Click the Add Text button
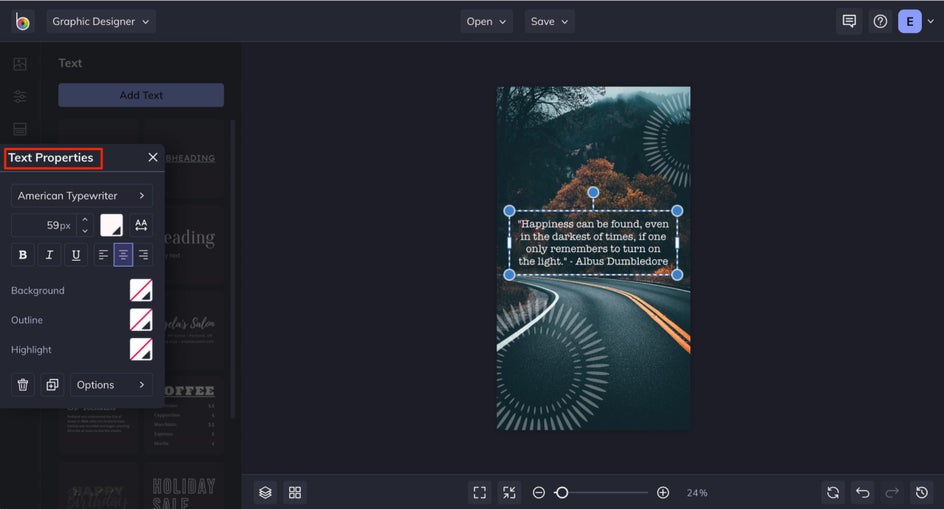 141,95
